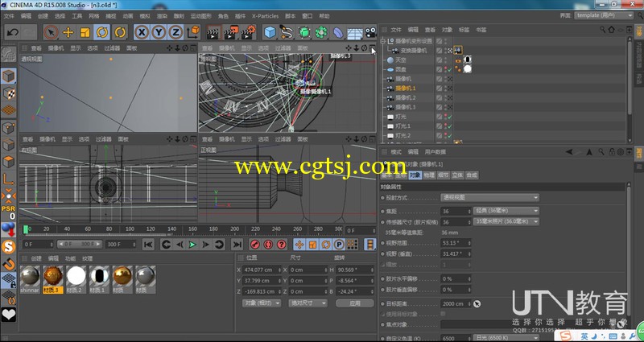
Task: Click Go to Start playback button
Action: coord(148,245)
